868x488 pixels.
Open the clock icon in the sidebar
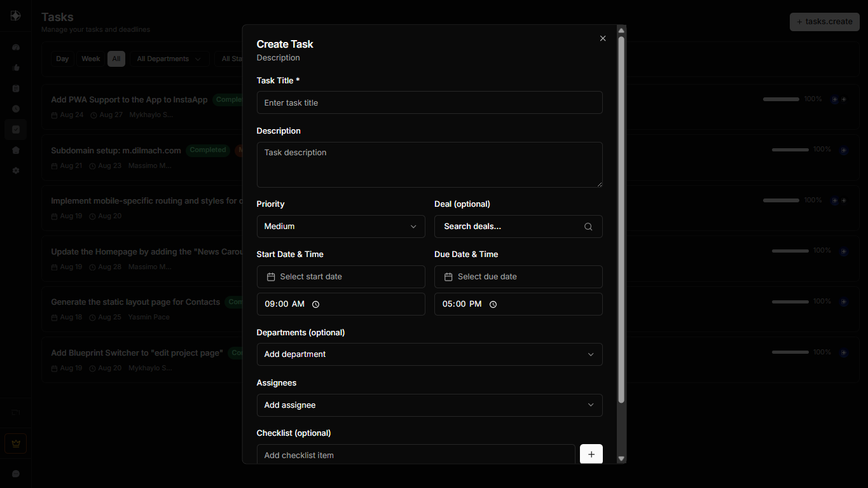coord(16,109)
